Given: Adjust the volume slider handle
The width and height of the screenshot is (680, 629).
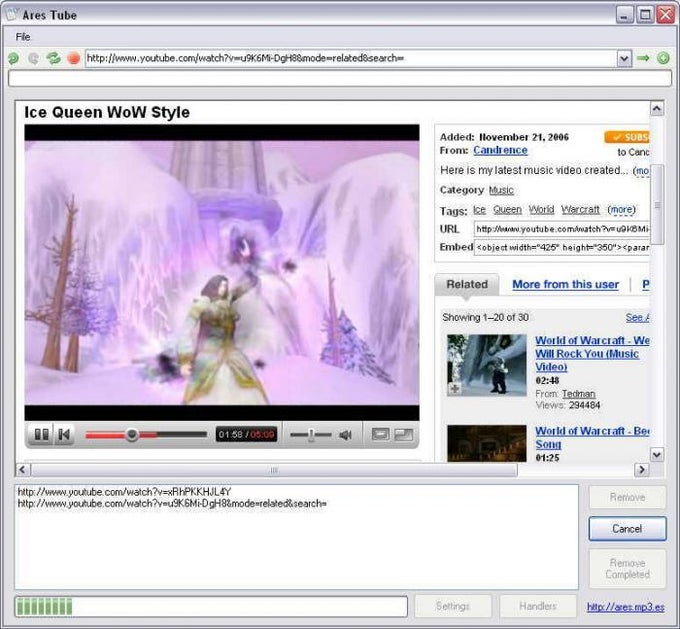Looking at the screenshot, I should [311, 435].
